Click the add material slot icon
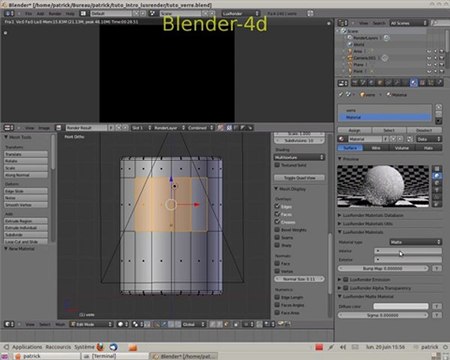 (x=438, y=107)
